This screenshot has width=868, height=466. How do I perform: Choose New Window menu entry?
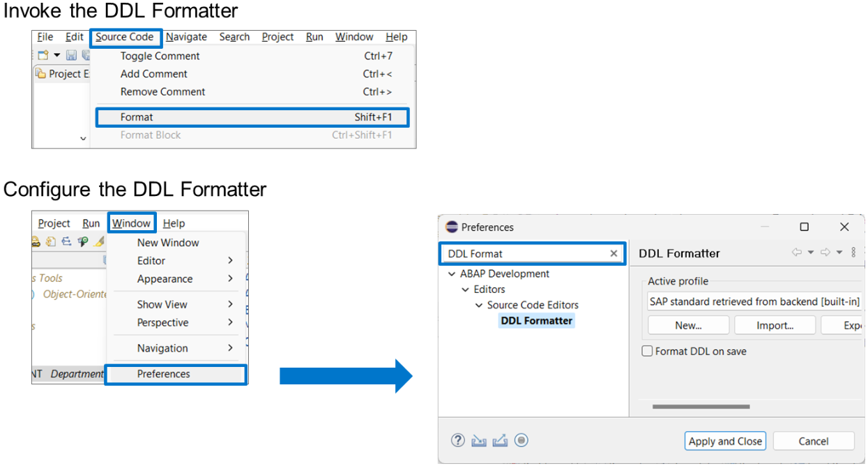[x=177, y=243]
